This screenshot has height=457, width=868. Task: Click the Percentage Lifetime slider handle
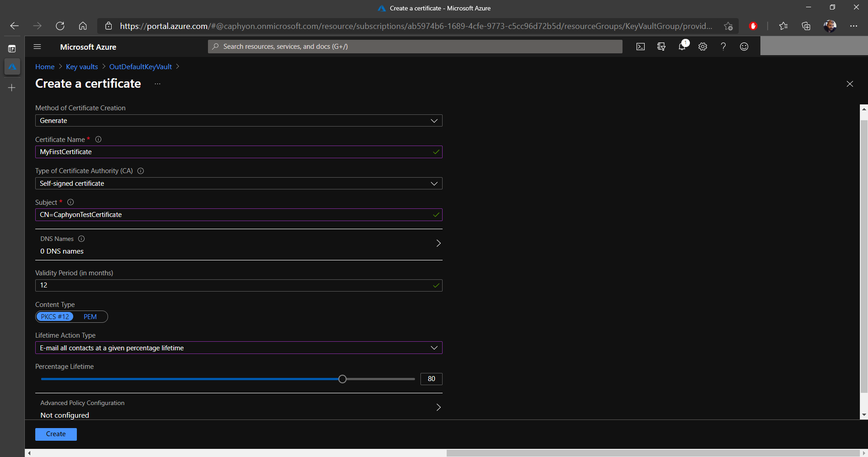342,379
